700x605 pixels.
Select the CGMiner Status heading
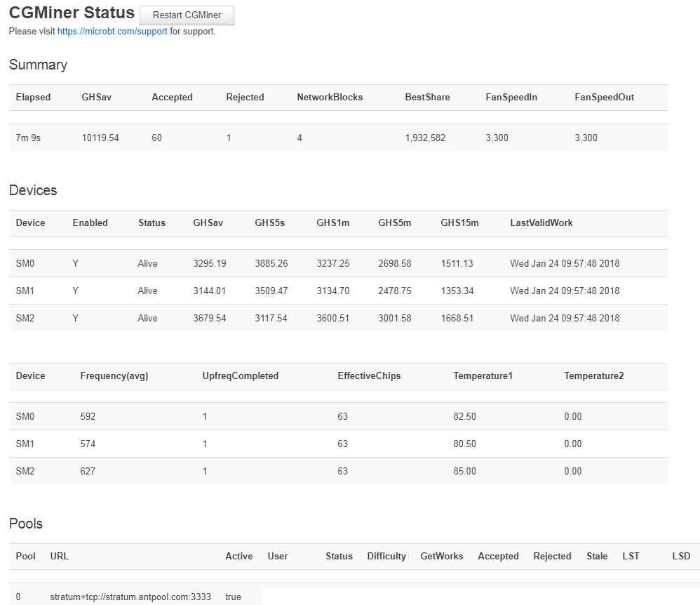72,13
